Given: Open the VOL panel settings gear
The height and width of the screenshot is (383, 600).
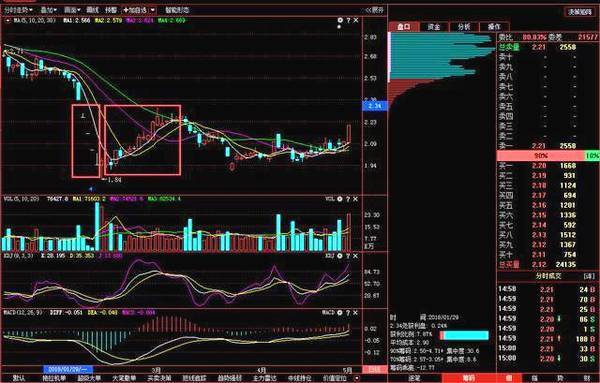Looking at the screenshot, I should (x=340, y=199).
